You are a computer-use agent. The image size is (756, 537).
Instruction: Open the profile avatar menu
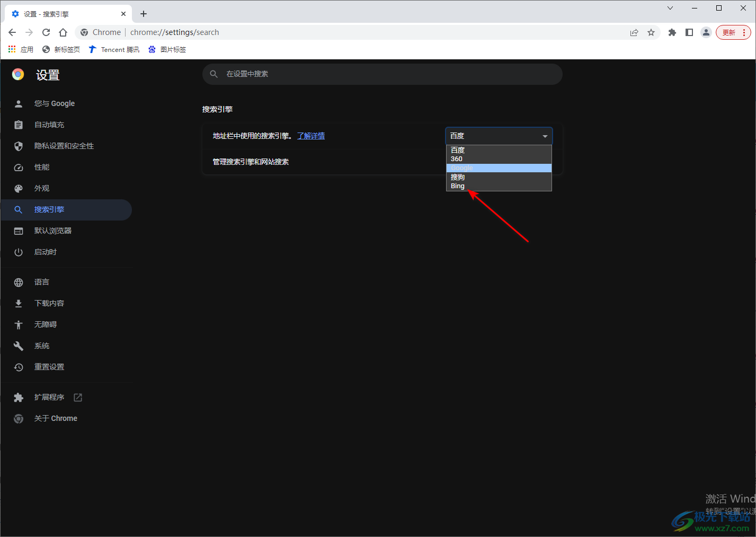tap(706, 32)
